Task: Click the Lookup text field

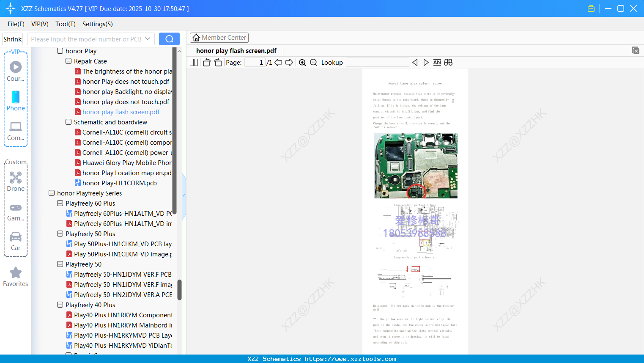Action: (378, 63)
